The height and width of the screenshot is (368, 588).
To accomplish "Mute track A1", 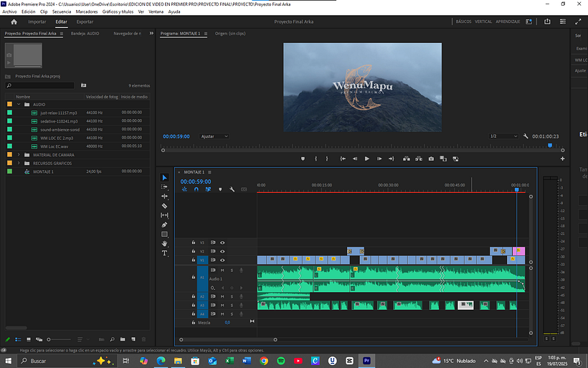I will pyautogui.click(x=222, y=270).
